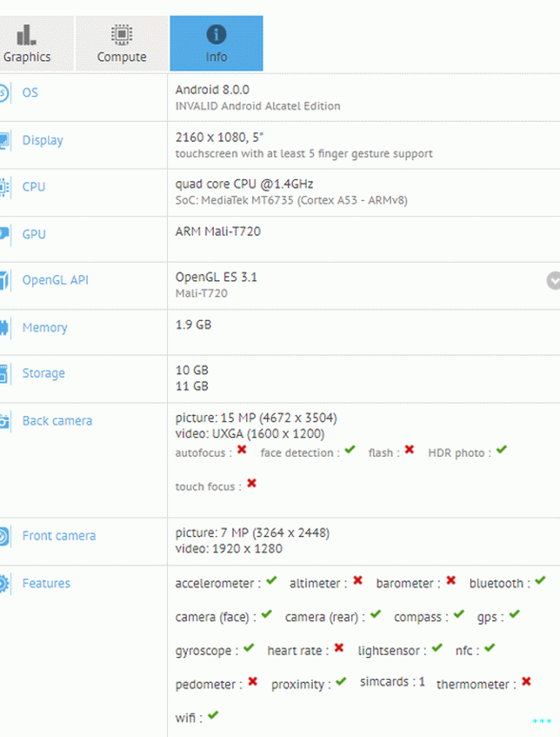This screenshot has width=560, height=737.
Task: Expand the OpenGL API details chevron
Action: pos(553,280)
